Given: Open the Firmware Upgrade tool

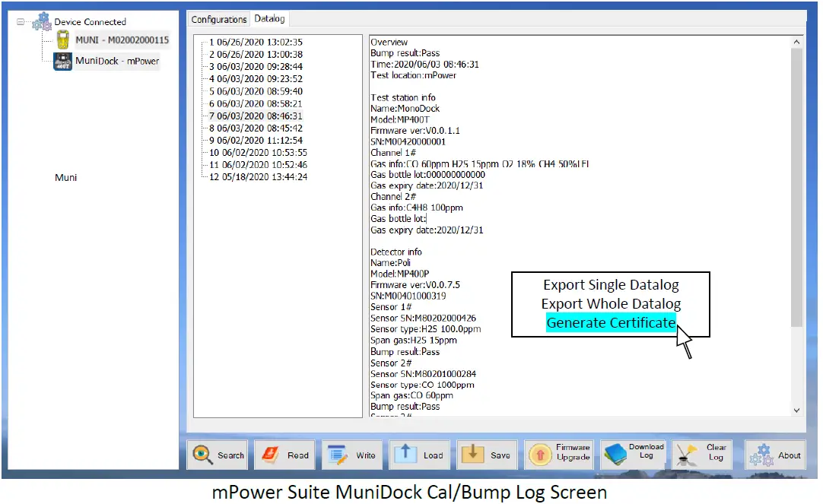Looking at the screenshot, I should [560, 454].
